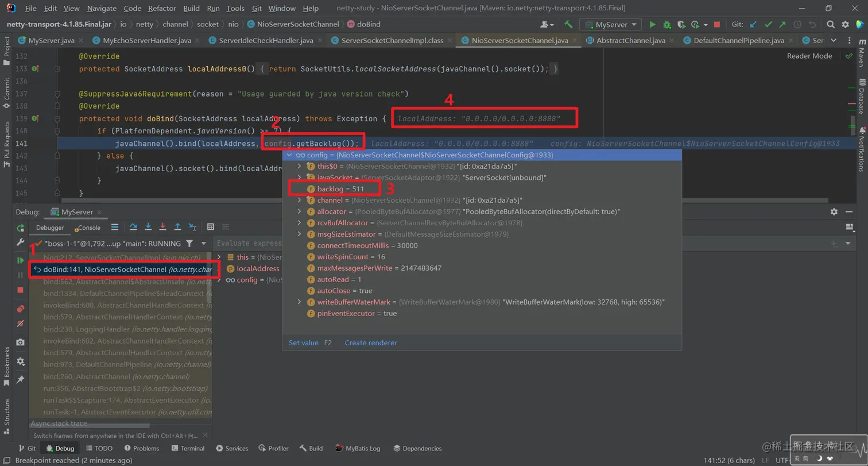
Task: Click Git commit checkmark icon
Action: [768, 25]
